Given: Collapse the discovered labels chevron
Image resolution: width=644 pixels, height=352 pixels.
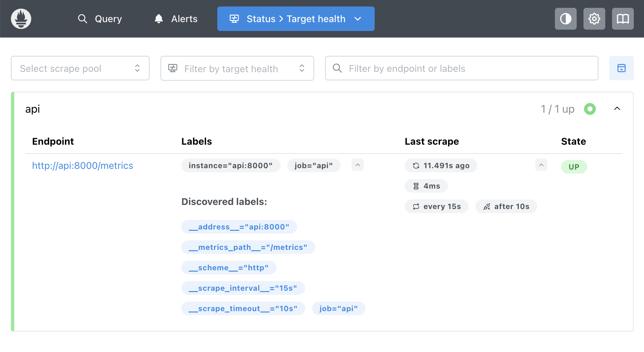Looking at the screenshot, I should pyautogui.click(x=357, y=165).
